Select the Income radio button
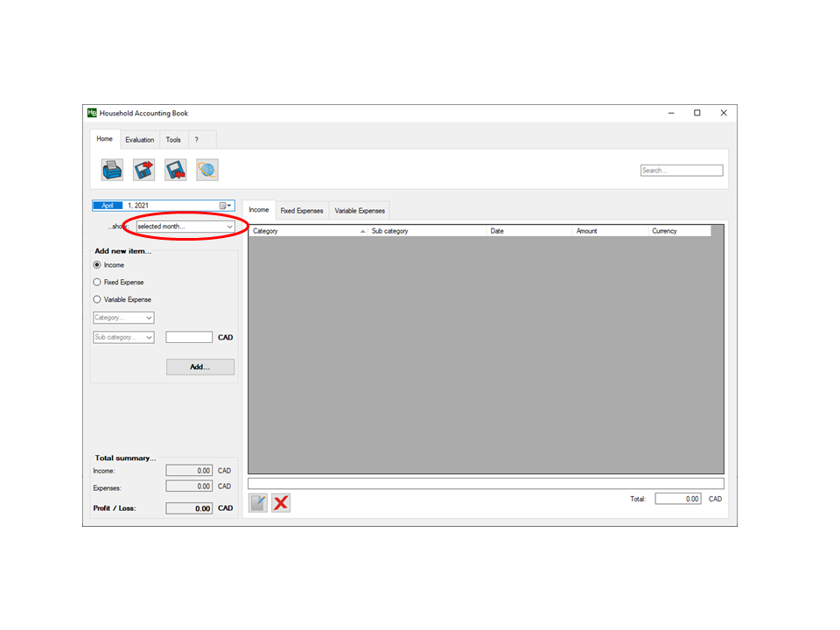The width and height of the screenshot is (840, 630). pyautogui.click(x=97, y=265)
